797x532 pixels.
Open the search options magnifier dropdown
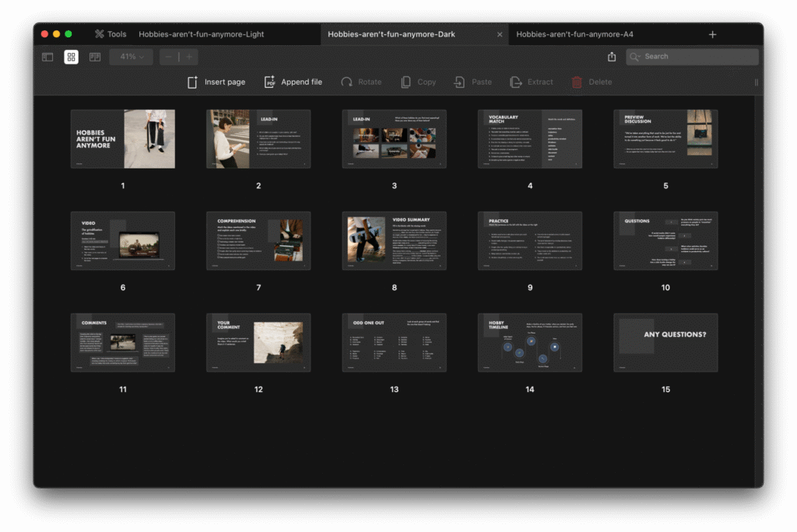(635, 57)
